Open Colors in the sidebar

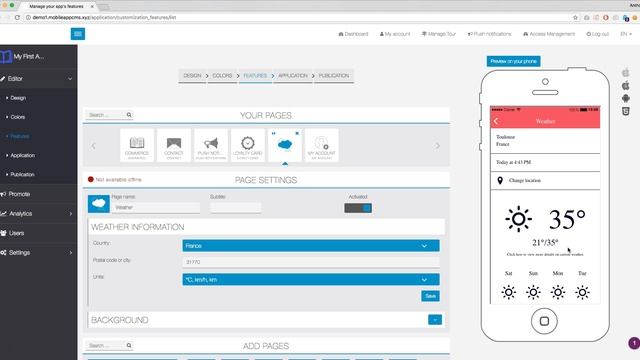click(18, 117)
